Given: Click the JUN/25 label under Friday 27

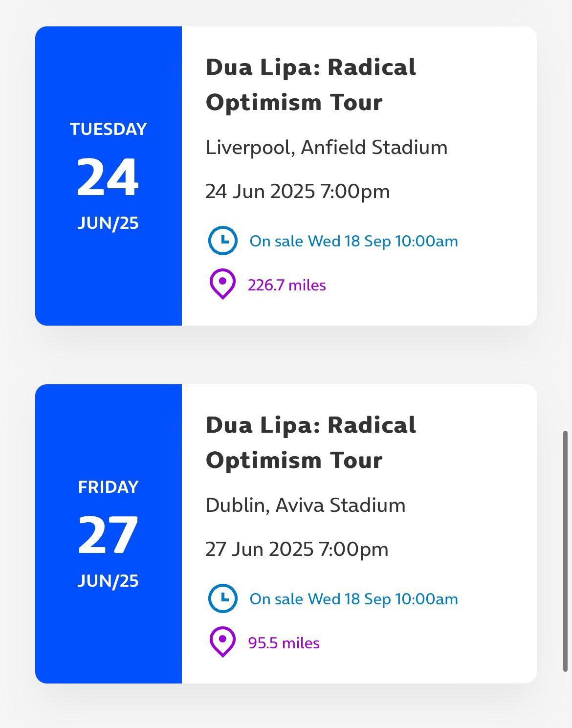Looking at the screenshot, I should [x=108, y=581].
